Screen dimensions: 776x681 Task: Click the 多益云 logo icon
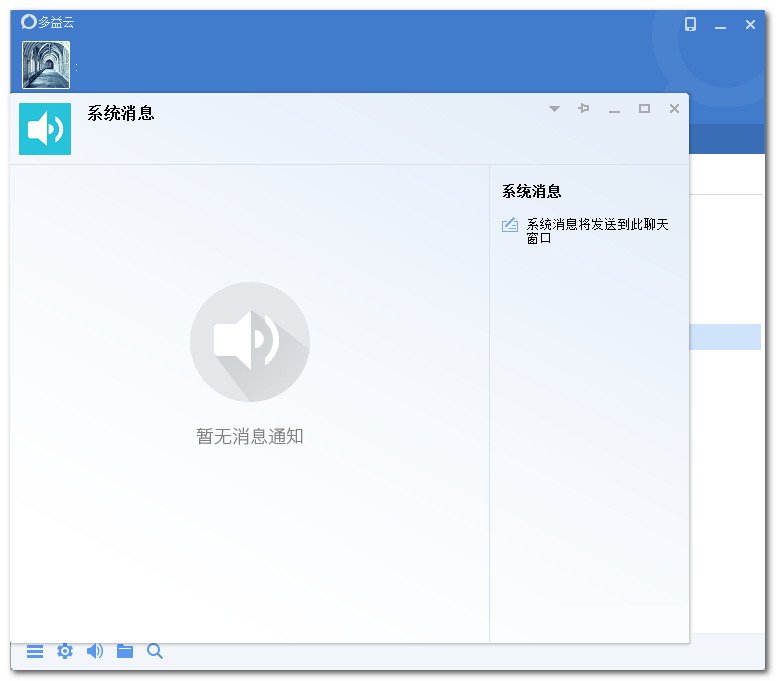tap(28, 22)
